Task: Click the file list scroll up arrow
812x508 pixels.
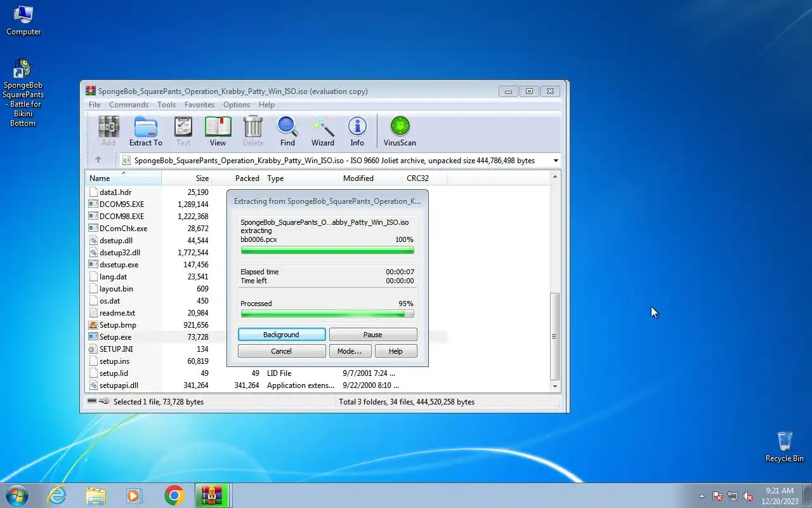Action: coord(556,177)
